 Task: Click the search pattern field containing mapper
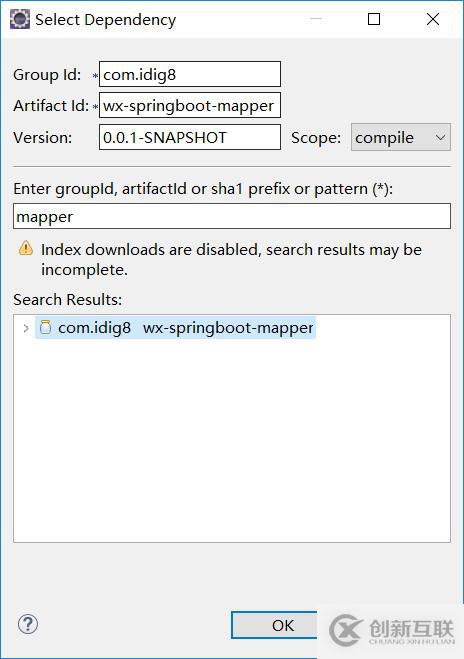[232, 216]
